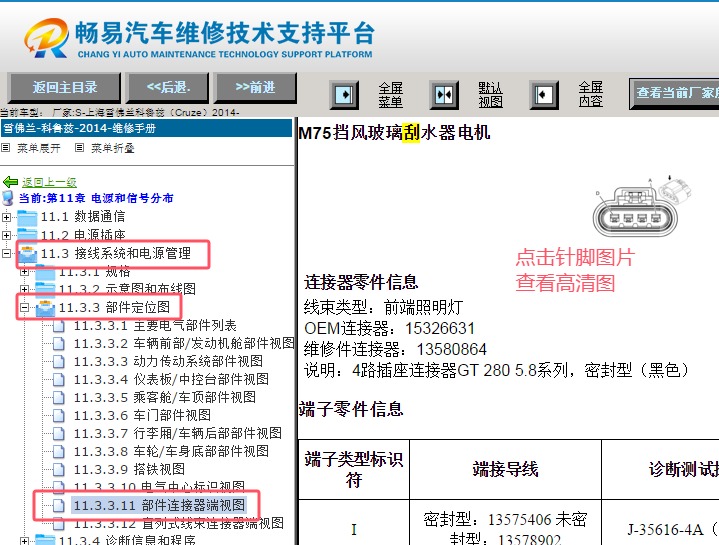Open 11.3.3.3 动力传动系统部件视图
The height and width of the screenshot is (545, 719).
tap(168, 361)
